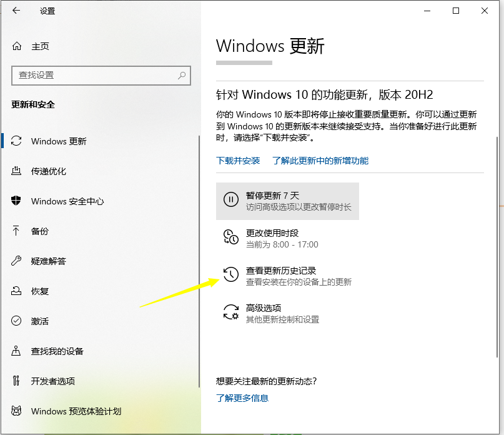Select the 疑难解答 wrench icon
Viewport: 504px width, 435px height.
point(16,261)
